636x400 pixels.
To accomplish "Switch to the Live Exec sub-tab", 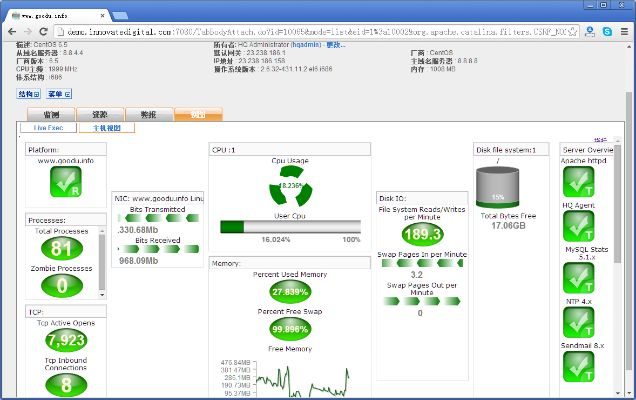I will (48, 128).
